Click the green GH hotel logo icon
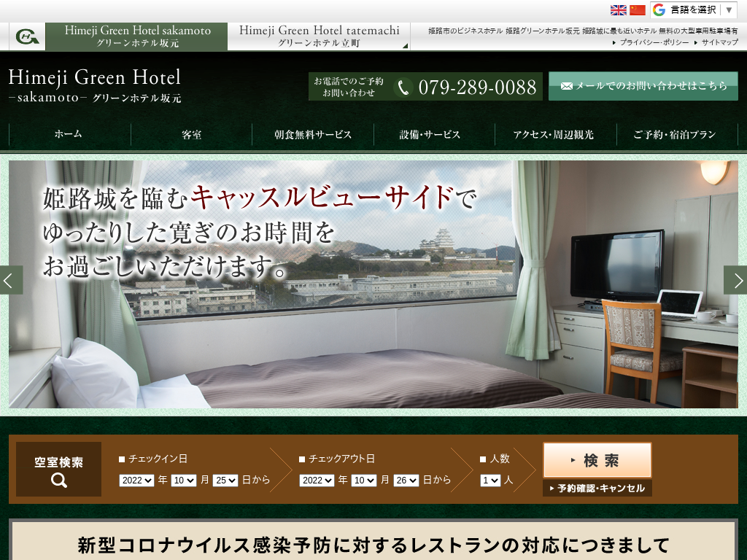The image size is (747, 560). pyautogui.click(x=27, y=36)
